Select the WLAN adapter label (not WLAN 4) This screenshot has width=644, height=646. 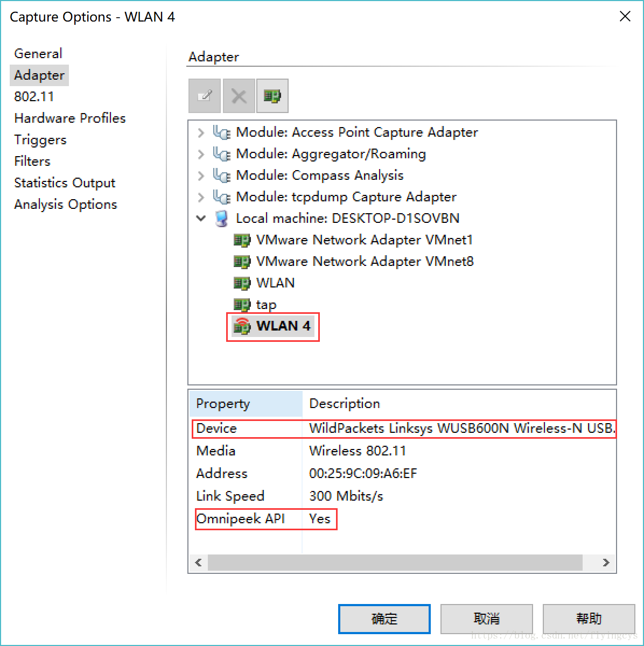coord(276,283)
